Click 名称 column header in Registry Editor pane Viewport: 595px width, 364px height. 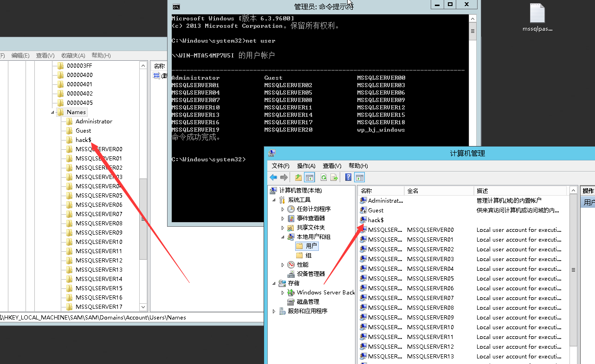point(159,66)
